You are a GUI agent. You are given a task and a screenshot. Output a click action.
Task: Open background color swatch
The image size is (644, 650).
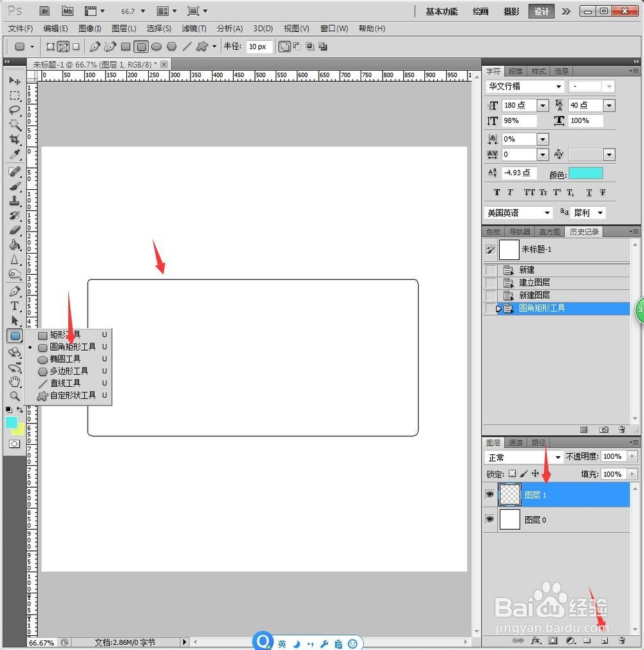[x=19, y=431]
